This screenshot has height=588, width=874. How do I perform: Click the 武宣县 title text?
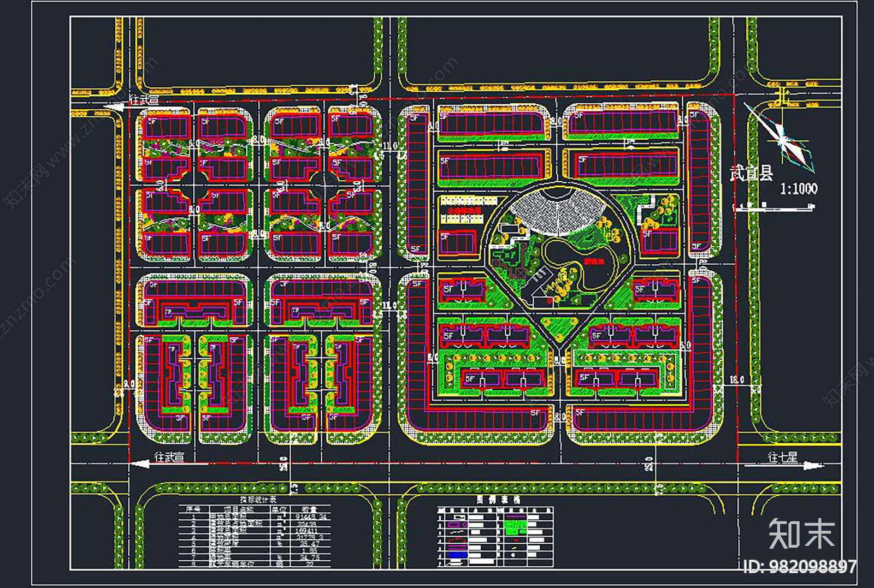point(752,173)
